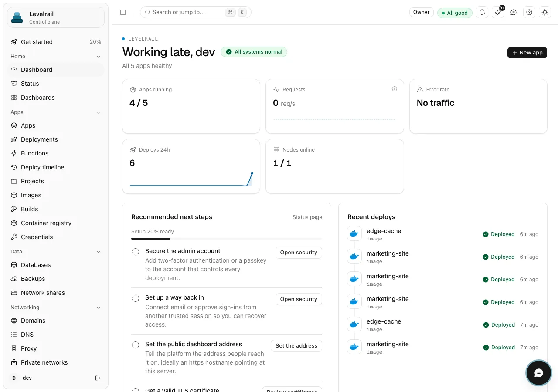Open the Status page link
558x392 pixels.
(307, 217)
